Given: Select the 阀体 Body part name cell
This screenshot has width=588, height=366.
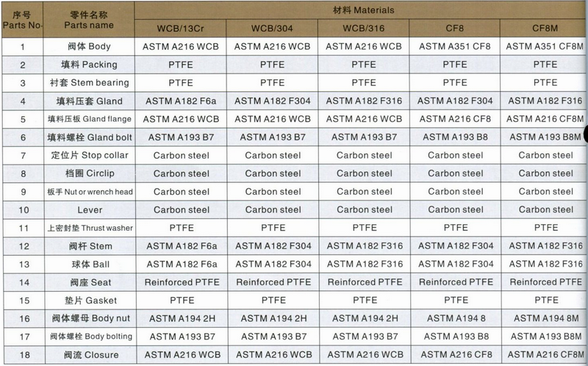Looking at the screenshot, I should 90,47.
